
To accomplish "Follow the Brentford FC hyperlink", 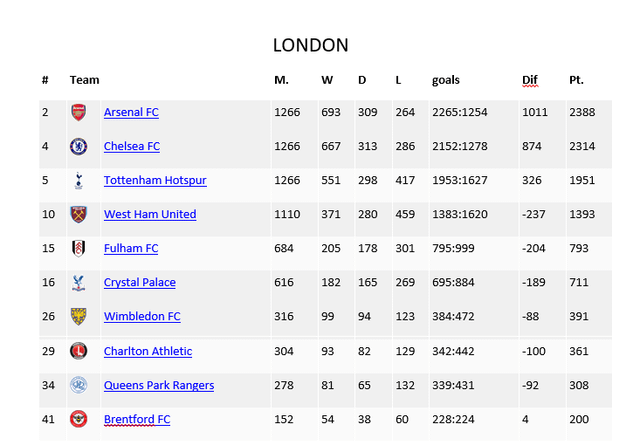I will click(137, 419).
